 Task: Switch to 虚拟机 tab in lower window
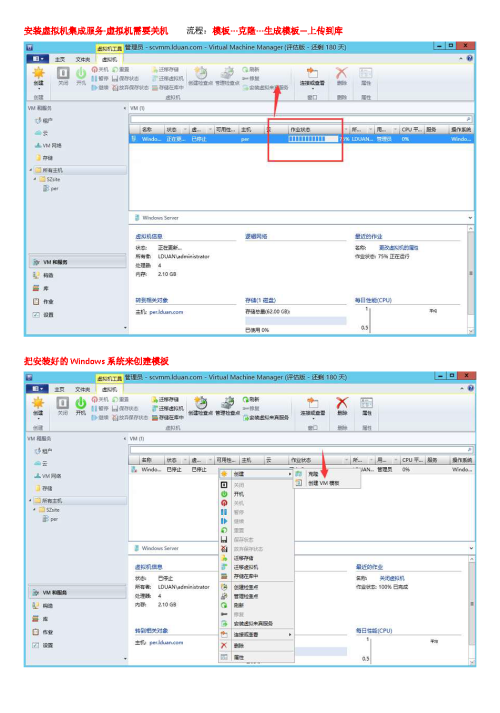pyautogui.click(x=109, y=390)
